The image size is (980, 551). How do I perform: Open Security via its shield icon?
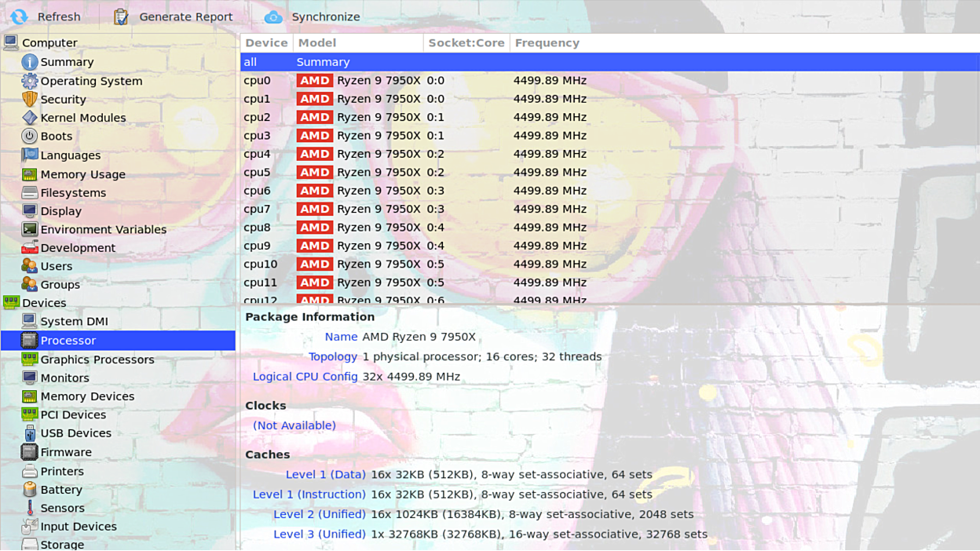pyautogui.click(x=30, y=99)
